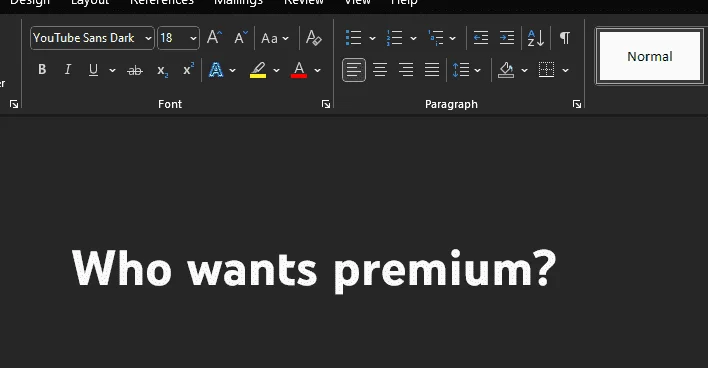Open Paragraph dialog launcher
Screen dimensions: 708x368
coord(577,104)
